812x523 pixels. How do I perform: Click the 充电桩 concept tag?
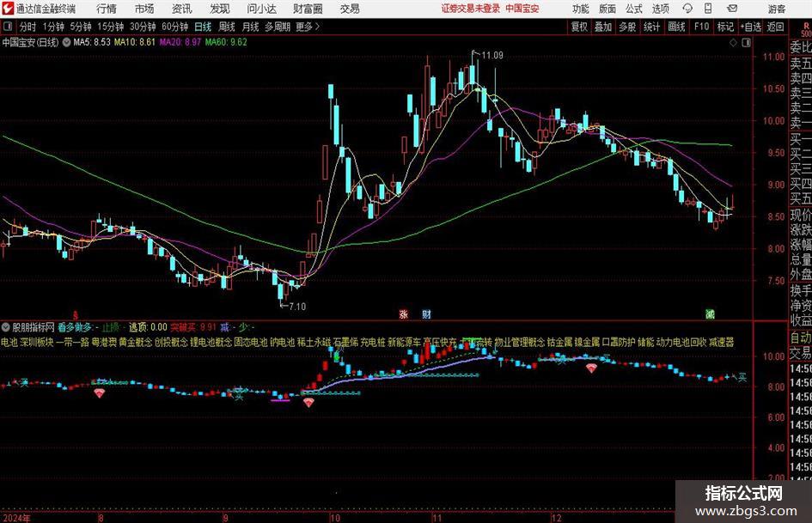pos(373,343)
